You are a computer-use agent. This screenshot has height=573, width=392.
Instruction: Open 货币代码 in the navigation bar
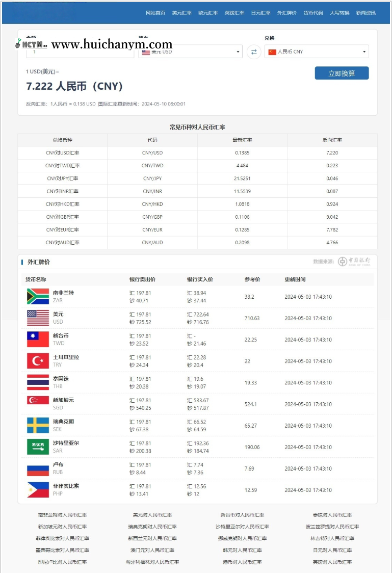point(313,13)
